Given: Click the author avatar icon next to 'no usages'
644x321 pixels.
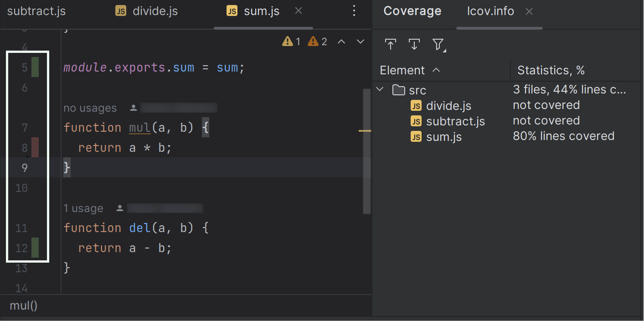Looking at the screenshot, I should 133,108.
